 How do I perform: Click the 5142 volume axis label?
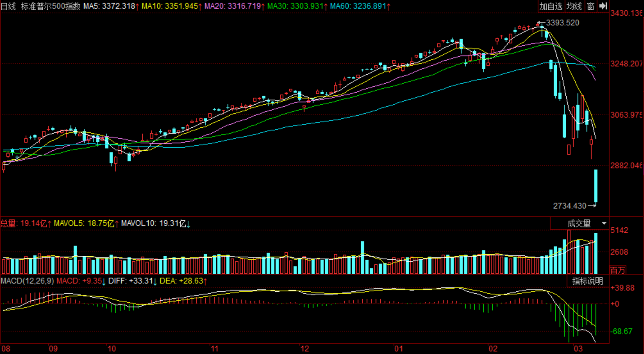[619, 230]
